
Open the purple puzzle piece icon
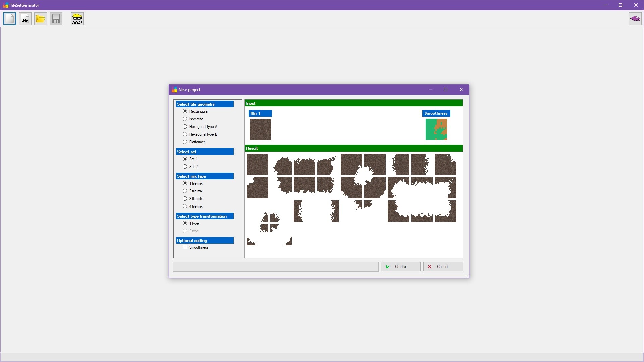635,19
